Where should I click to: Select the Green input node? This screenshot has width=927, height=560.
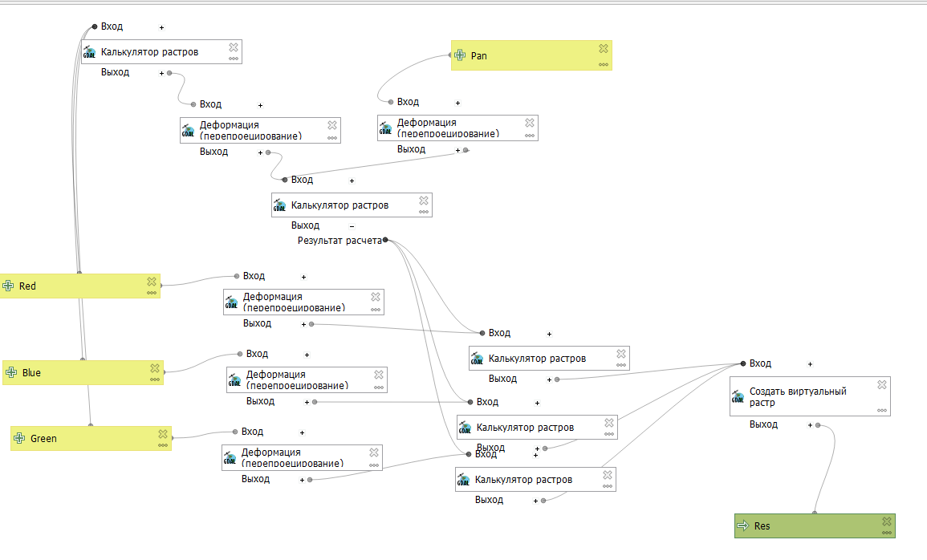pos(91,438)
